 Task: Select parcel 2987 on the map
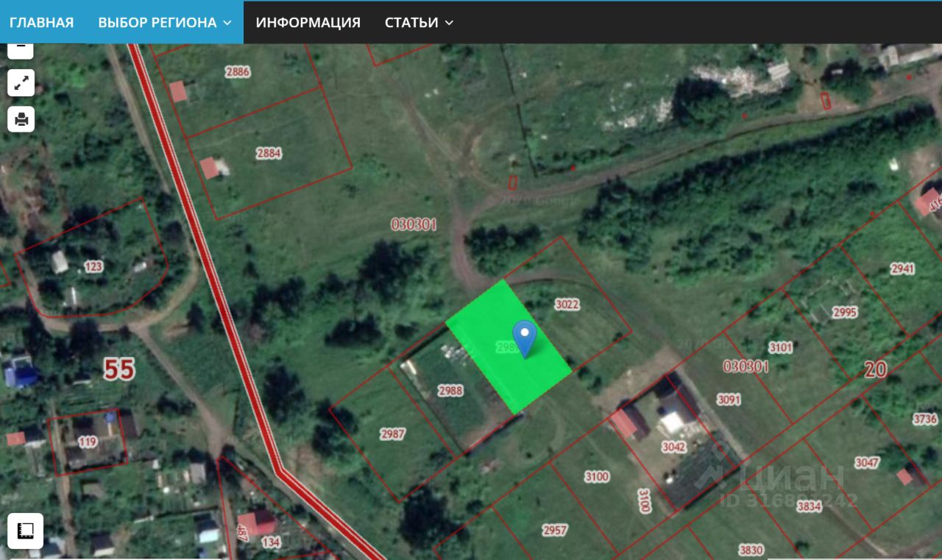[392, 434]
